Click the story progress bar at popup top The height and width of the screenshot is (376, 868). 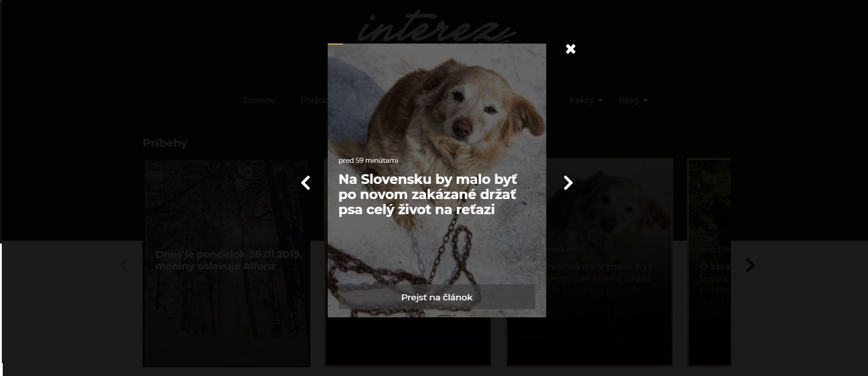(437, 44)
